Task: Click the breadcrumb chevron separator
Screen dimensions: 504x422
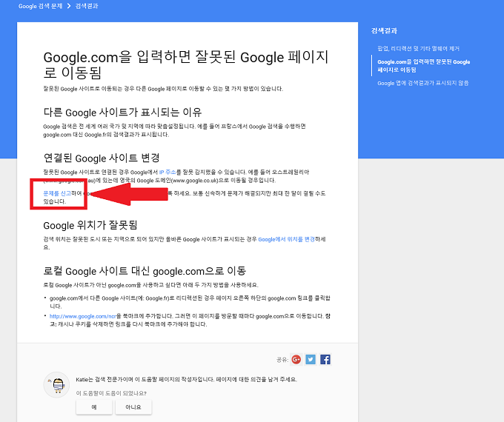Action: pyautogui.click(x=69, y=6)
